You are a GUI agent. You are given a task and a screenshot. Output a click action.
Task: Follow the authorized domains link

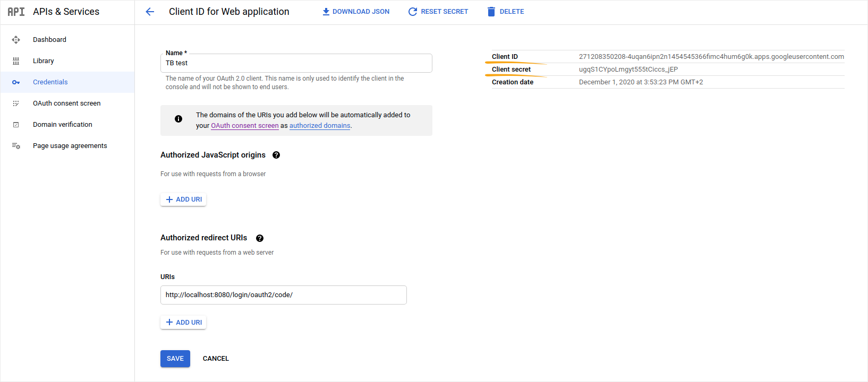pos(320,126)
